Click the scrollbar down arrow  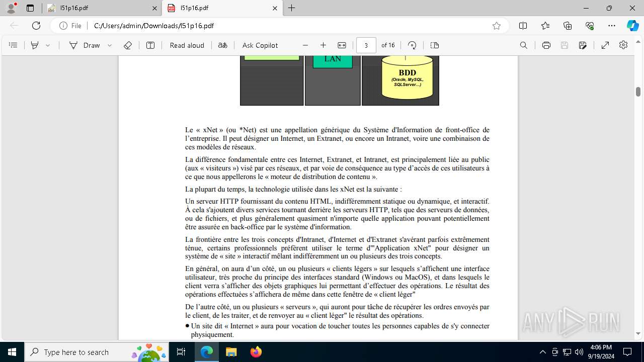tap(638, 333)
